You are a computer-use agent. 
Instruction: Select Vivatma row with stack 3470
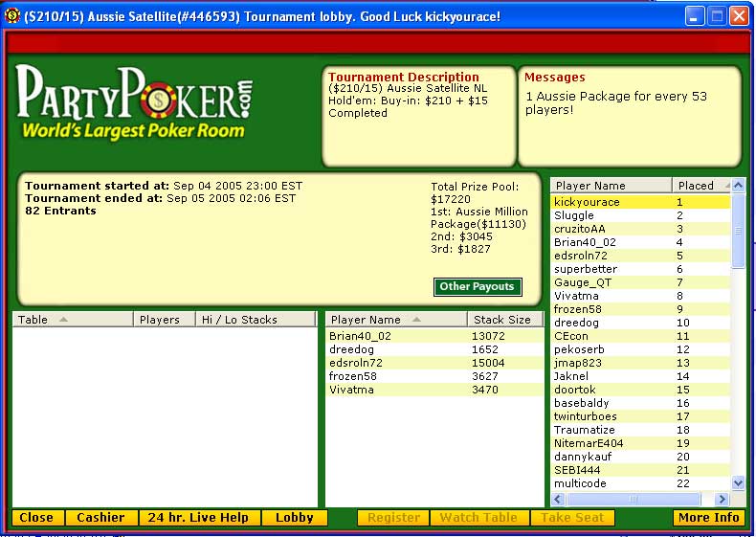(434, 390)
